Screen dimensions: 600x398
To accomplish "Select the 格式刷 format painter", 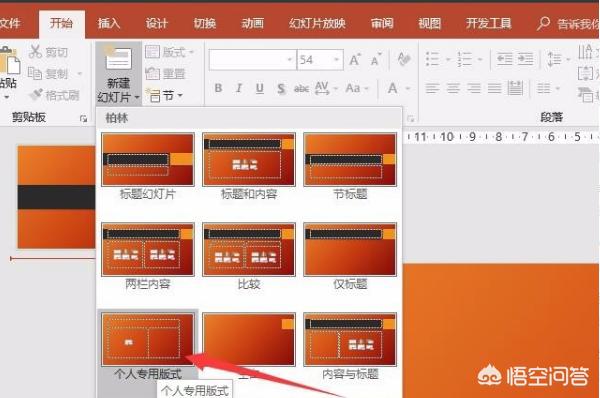I will (x=54, y=95).
